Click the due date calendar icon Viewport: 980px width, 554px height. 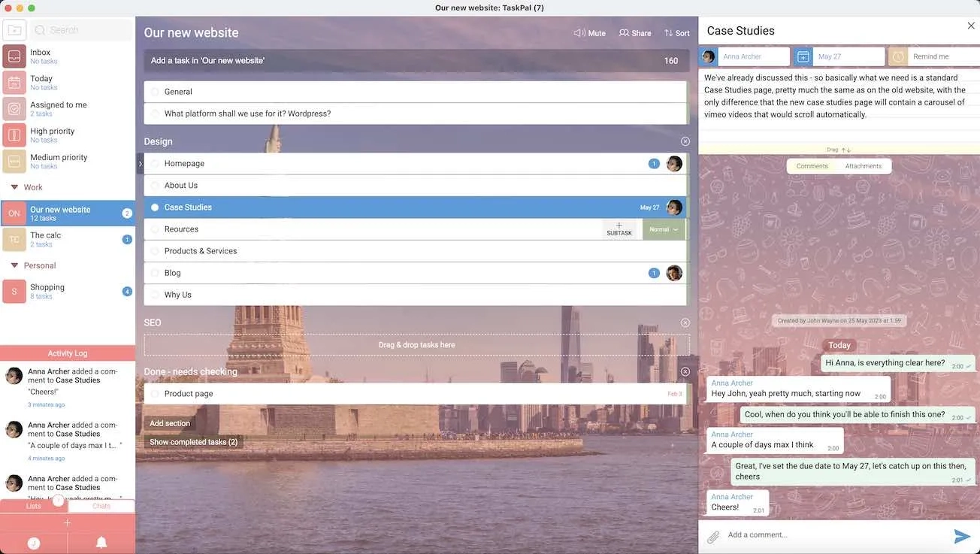[x=803, y=56]
